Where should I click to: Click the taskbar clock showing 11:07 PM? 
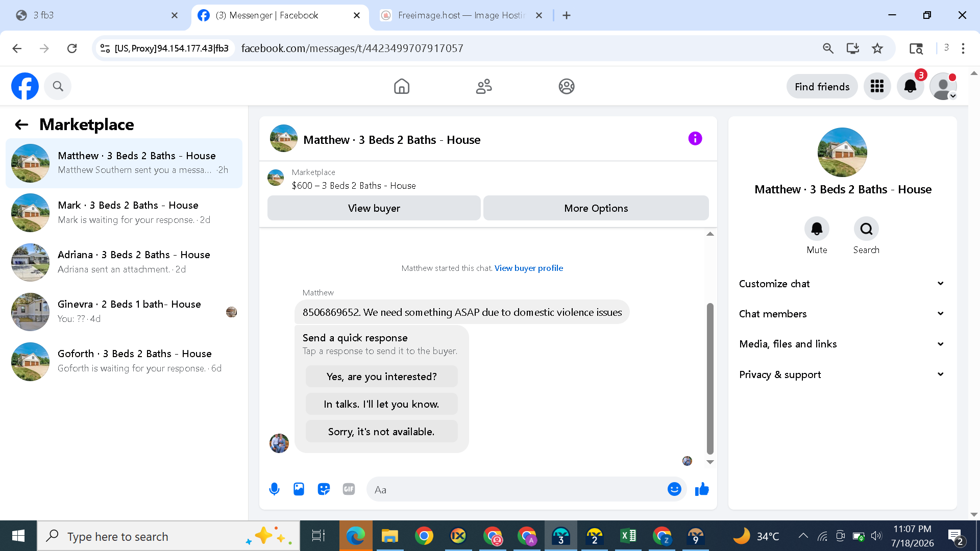tap(913, 536)
